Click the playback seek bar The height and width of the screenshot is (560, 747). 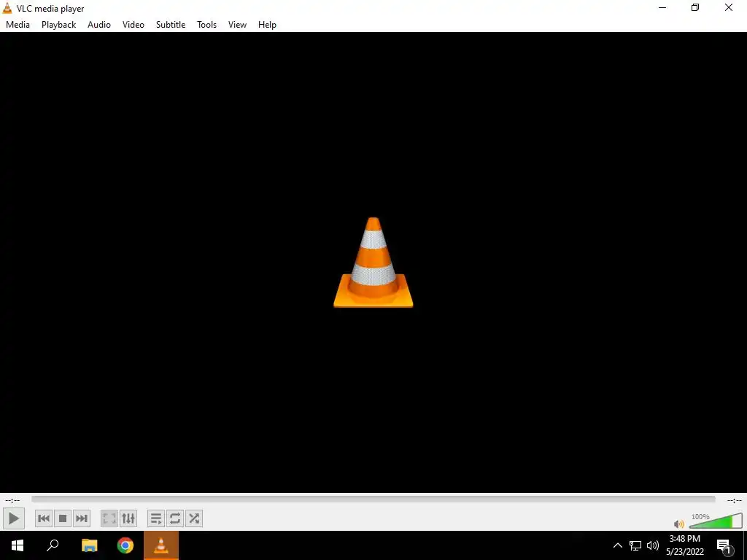point(373,499)
